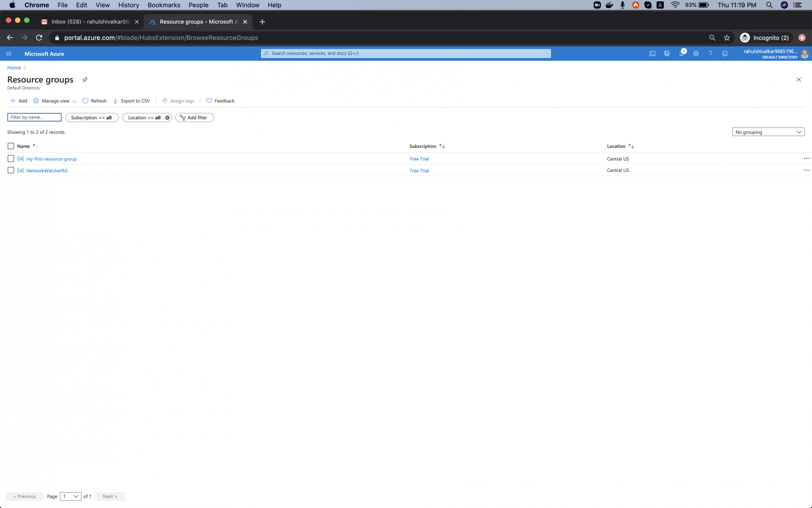Click the Microsoft Azure home icon
This screenshot has width=812, height=508.
click(x=44, y=53)
